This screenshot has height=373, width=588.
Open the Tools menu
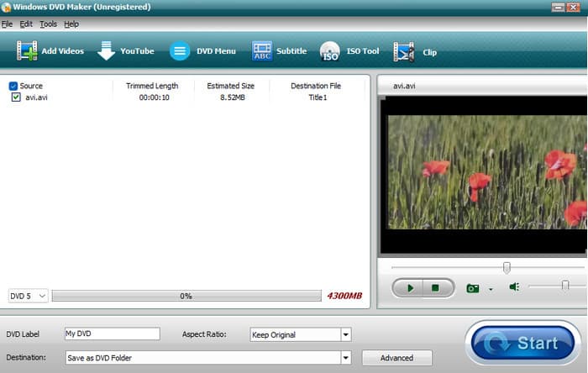(x=49, y=24)
